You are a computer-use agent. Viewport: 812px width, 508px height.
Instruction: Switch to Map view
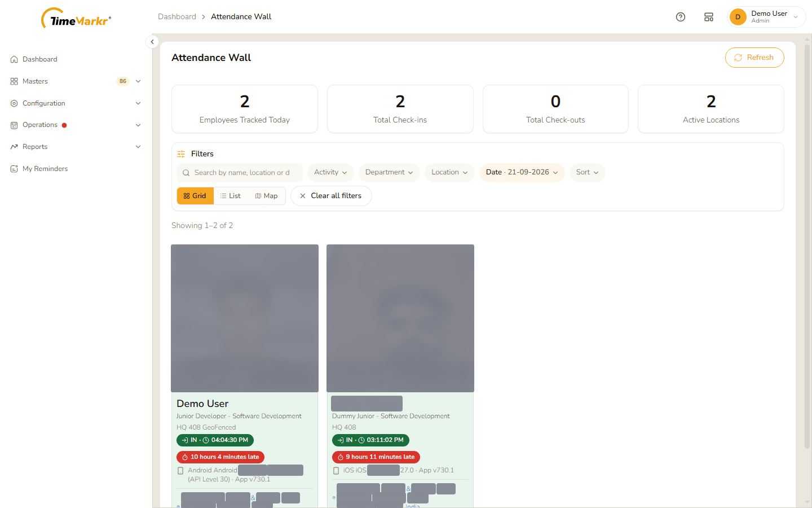click(266, 196)
